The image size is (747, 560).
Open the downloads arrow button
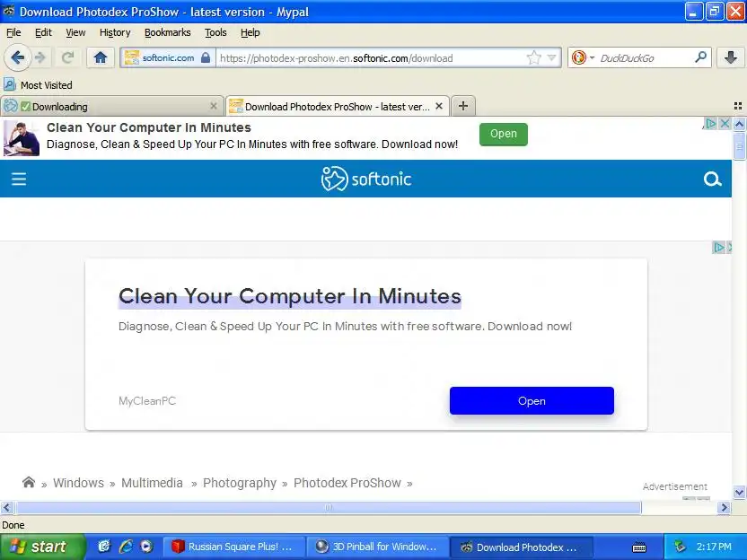[x=730, y=58]
